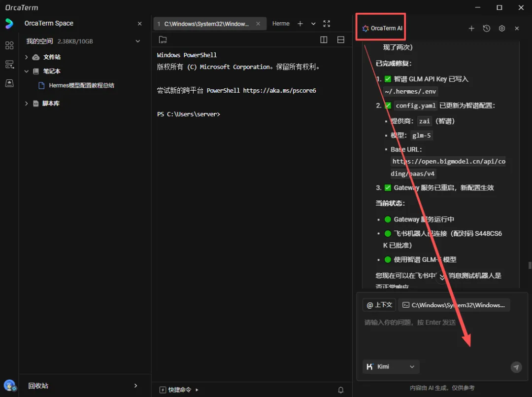
Task: Select the 文件站 item
Action: (x=52, y=57)
